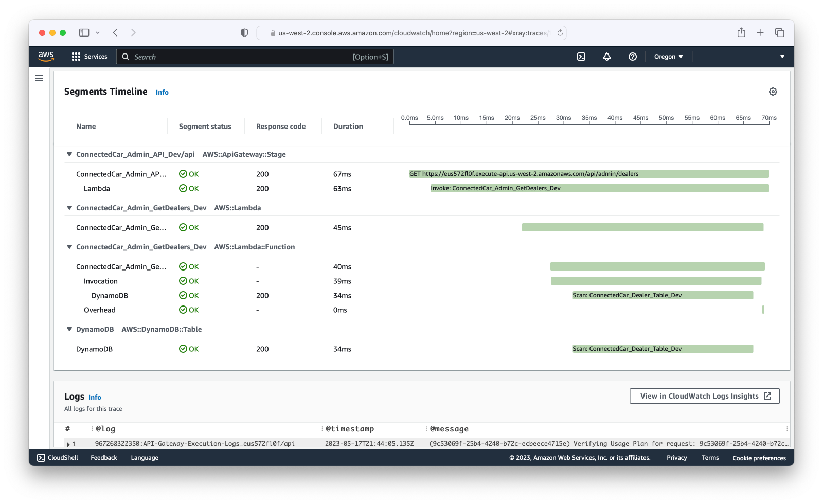
Task: Open Language settings in the footer
Action: (x=145, y=458)
